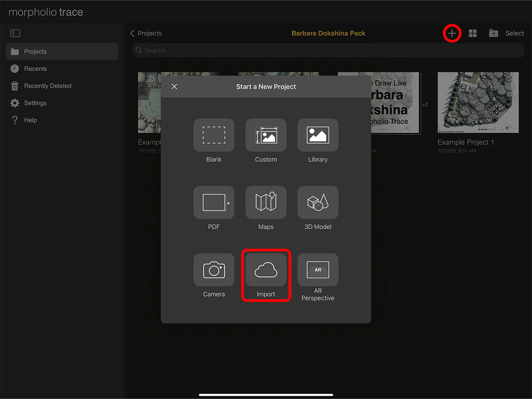This screenshot has height=399, width=532.
Task: Pick the Maps project option
Action: coord(266,203)
